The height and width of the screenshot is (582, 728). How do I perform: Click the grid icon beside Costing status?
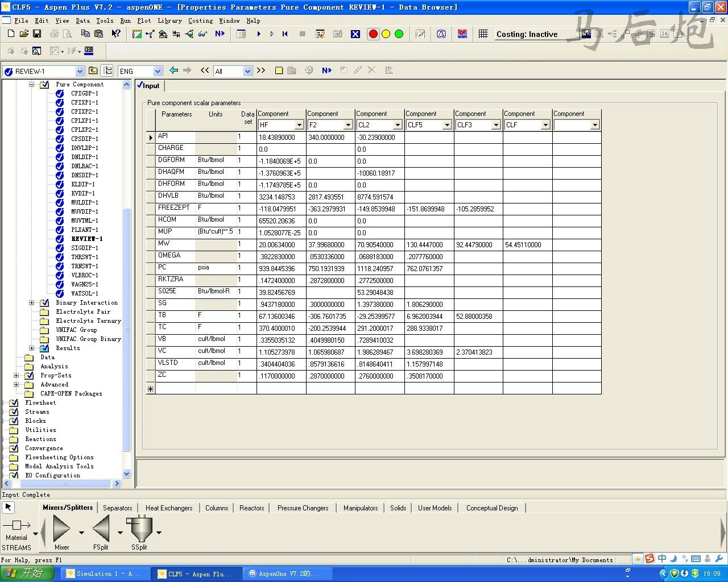click(483, 34)
